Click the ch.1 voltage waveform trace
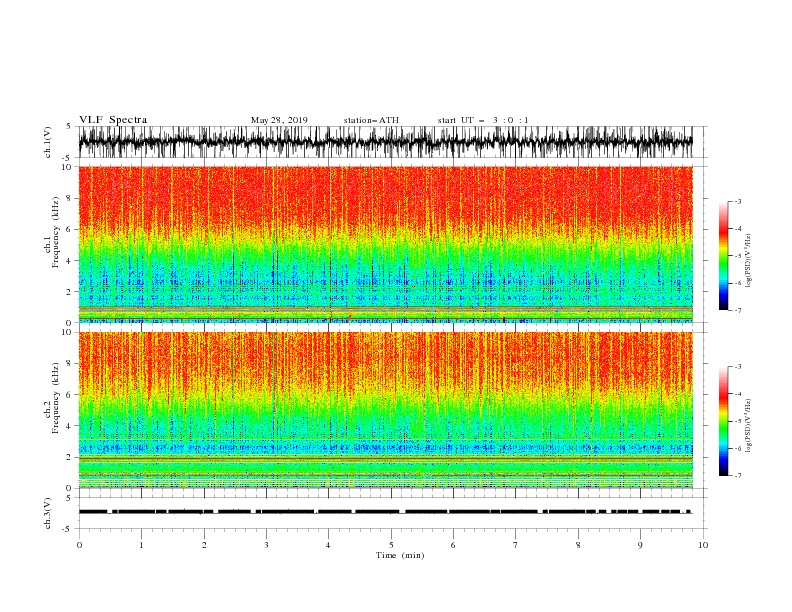The width and height of the screenshot is (792, 612). click(385, 142)
